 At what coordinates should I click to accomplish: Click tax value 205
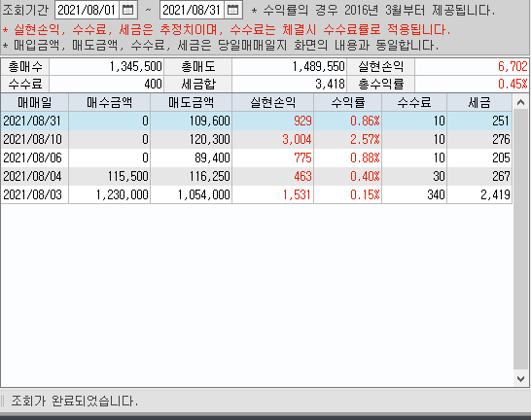click(x=501, y=157)
